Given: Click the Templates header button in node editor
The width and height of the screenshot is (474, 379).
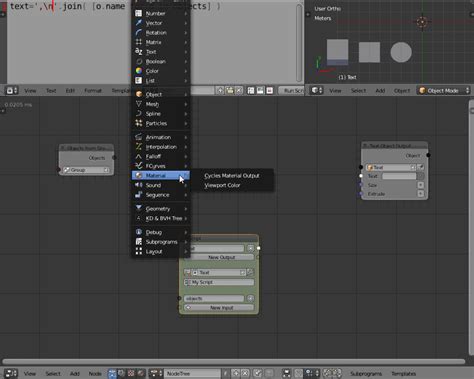Looking at the screenshot, I should [403, 374].
